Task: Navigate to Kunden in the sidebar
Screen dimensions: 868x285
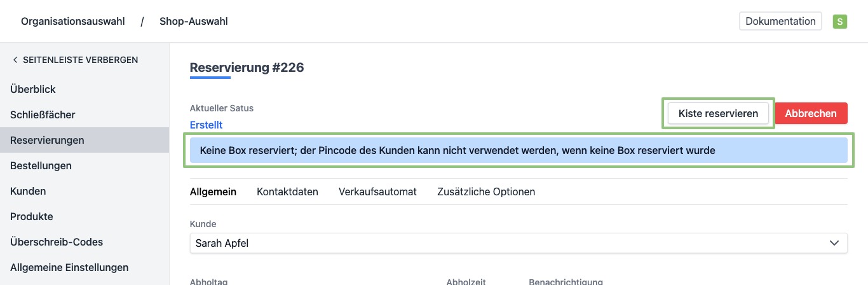Action: tap(28, 191)
